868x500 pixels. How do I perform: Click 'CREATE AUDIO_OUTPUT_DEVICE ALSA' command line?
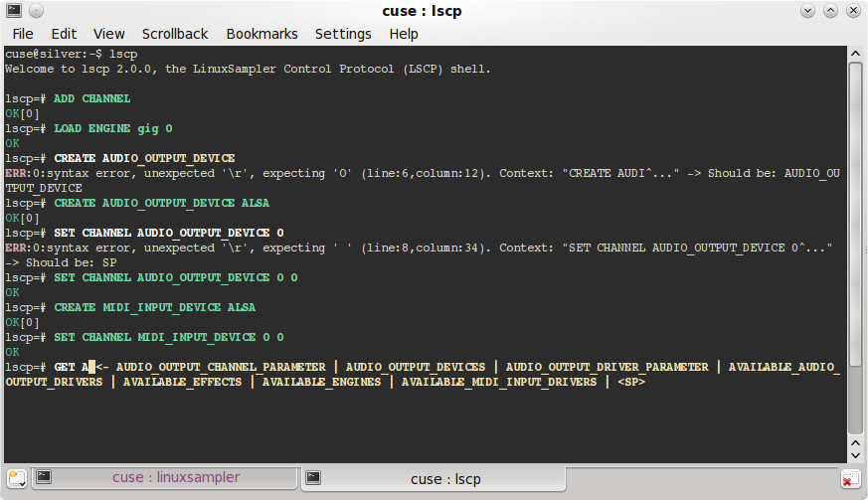pyautogui.click(x=162, y=203)
